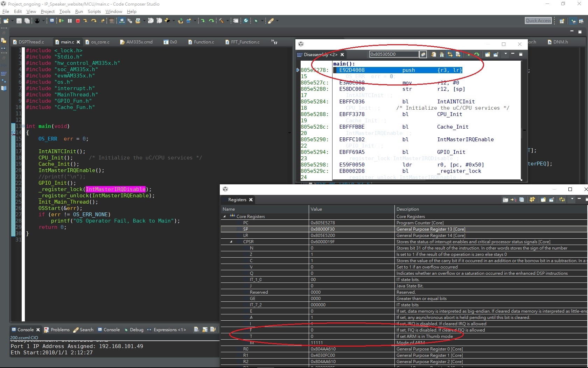Switch to the DSPThread.c editor tab

coord(29,42)
